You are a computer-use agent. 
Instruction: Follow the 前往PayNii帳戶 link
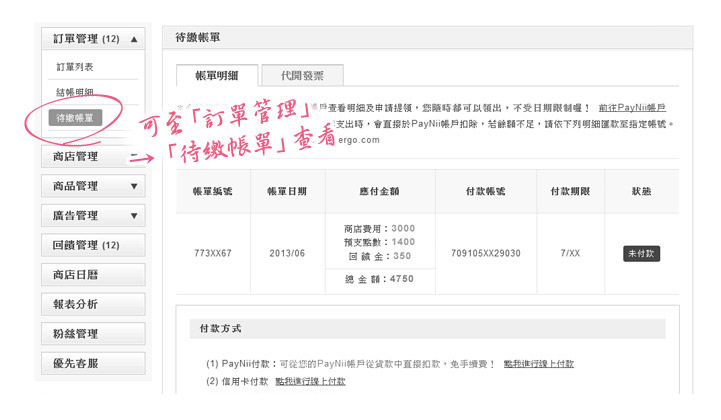632,108
